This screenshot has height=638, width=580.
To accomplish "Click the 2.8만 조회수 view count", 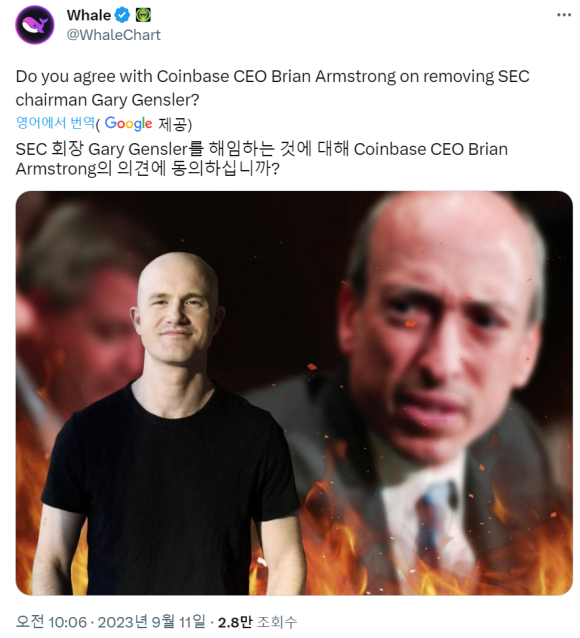I will [x=258, y=622].
